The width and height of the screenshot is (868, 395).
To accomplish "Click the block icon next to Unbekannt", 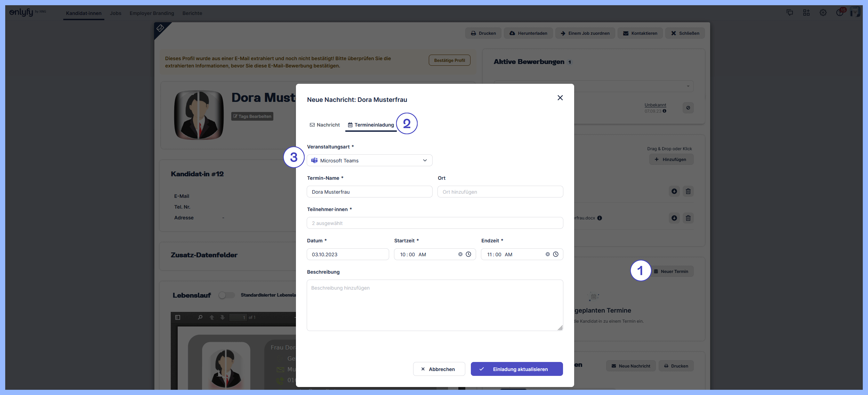I will (688, 108).
